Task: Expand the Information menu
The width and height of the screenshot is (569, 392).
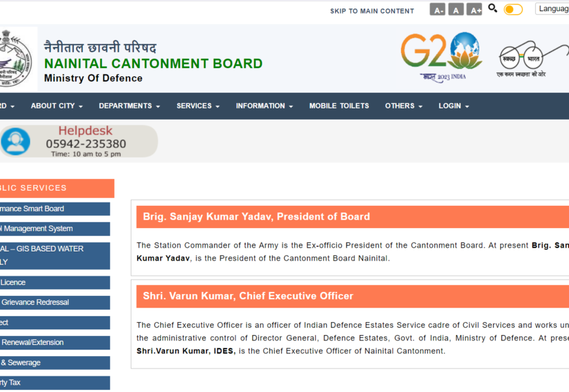Action: [x=264, y=106]
